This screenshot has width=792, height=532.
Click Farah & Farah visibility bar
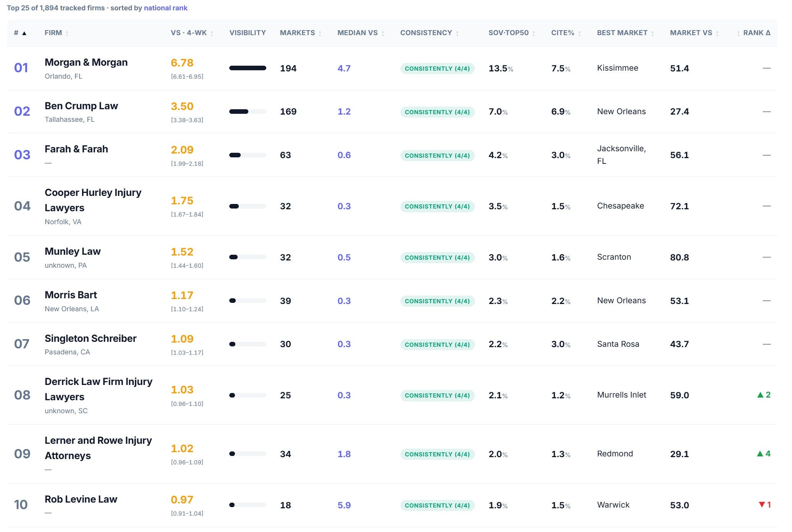coord(248,155)
